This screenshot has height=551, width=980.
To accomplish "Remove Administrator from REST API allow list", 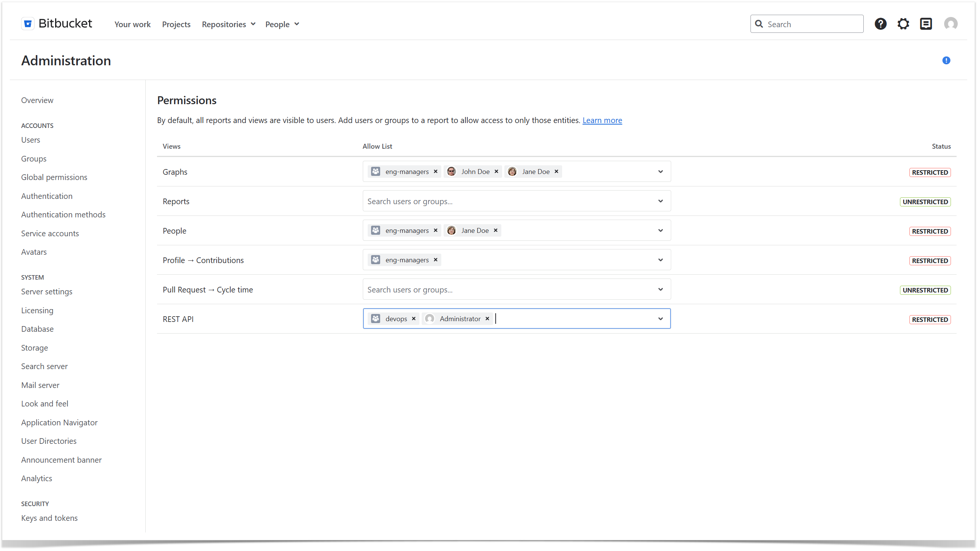I will [x=487, y=319].
